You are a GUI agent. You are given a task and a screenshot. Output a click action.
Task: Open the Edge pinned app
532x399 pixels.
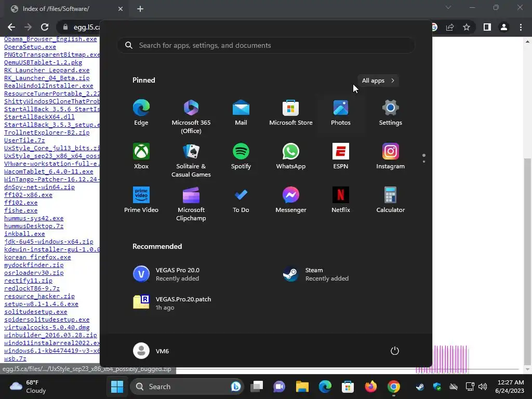(x=141, y=113)
